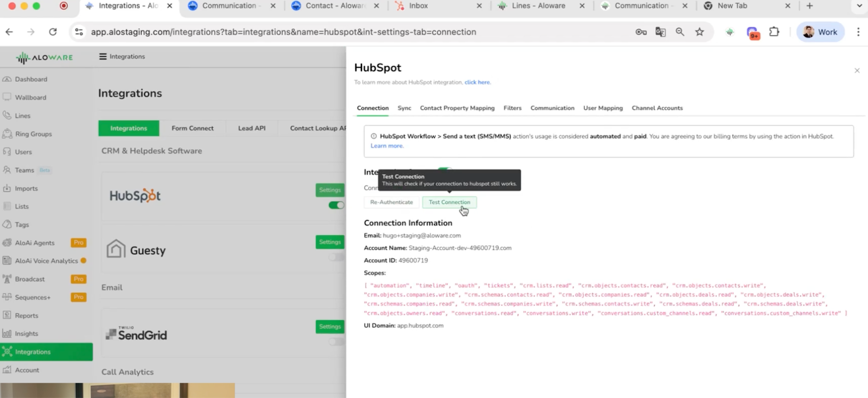Open Contact Property Mapping tab
Screen dimensions: 868x398
coord(457,108)
